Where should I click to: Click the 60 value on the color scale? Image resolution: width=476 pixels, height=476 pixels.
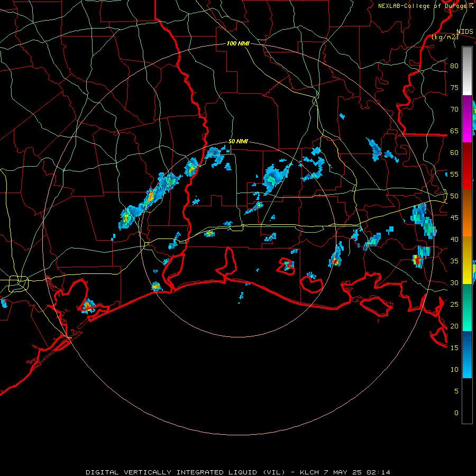pos(454,153)
